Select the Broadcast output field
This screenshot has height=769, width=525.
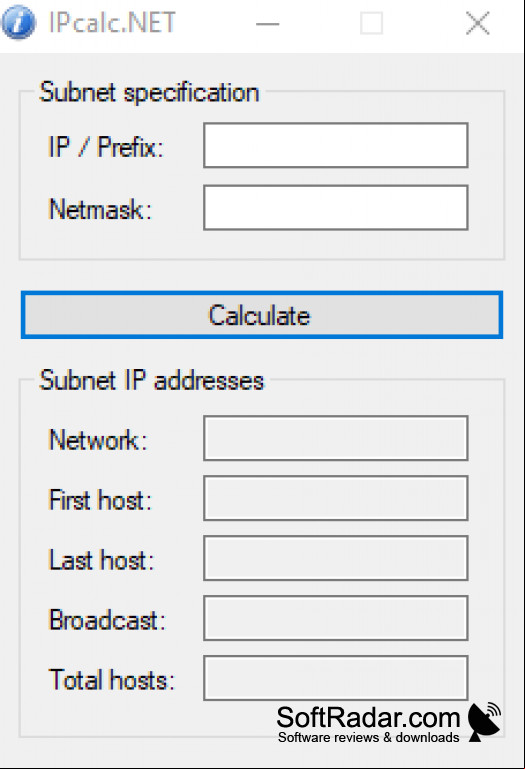click(336, 618)
